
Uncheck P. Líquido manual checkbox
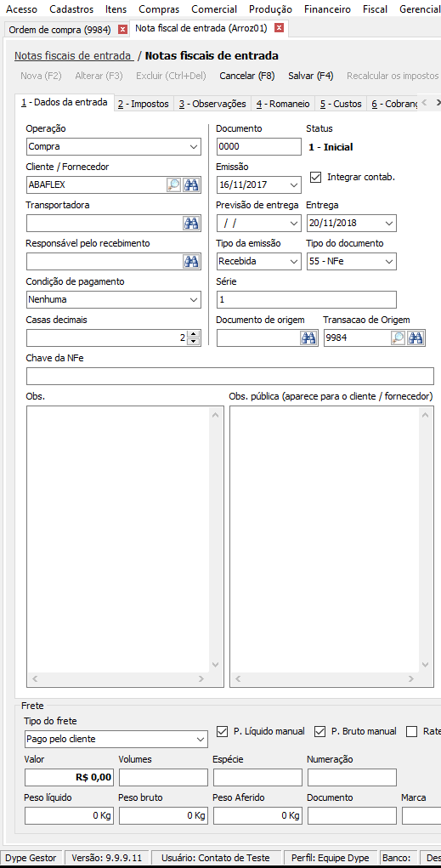tap(222, 731)
